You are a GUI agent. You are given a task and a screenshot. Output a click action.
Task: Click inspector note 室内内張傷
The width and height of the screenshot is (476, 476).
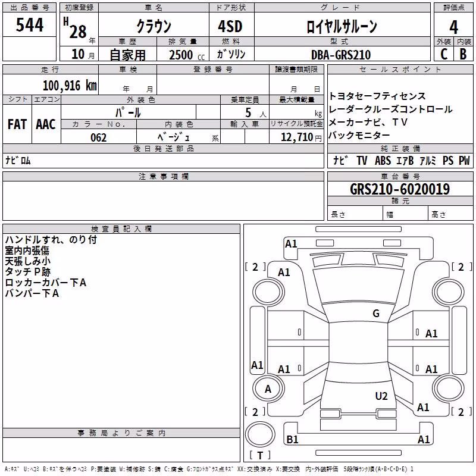pyautogui.click(x=27, y=250)
